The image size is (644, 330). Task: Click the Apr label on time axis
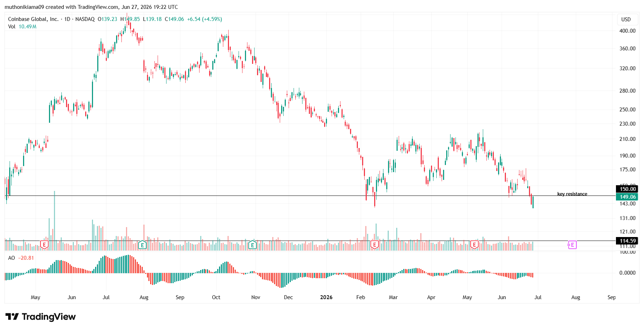click(x=431, y=297)
